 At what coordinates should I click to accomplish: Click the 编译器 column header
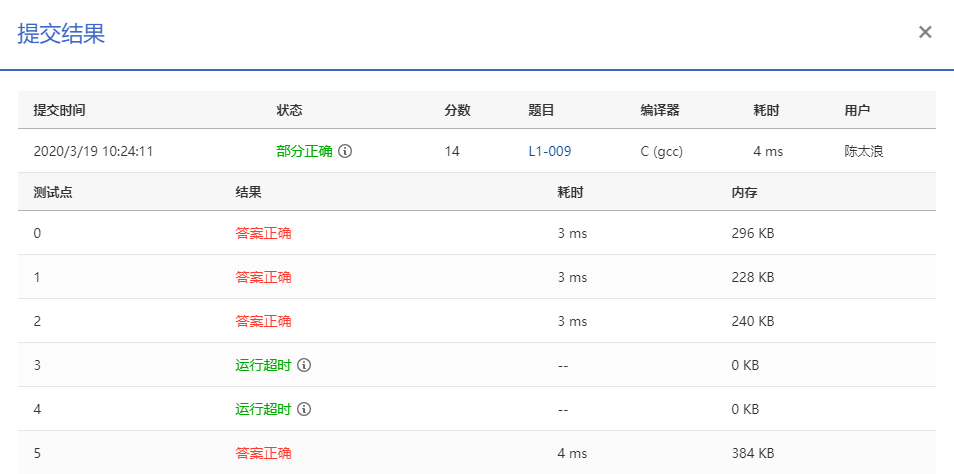[x=660, y=110]
